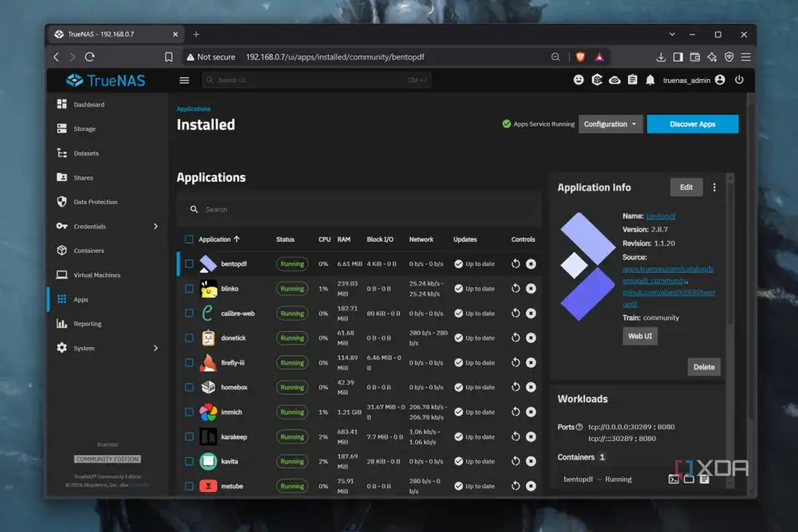Stop the calibre-web app
This screenshot has height=532, width=798.
[531, 313]
